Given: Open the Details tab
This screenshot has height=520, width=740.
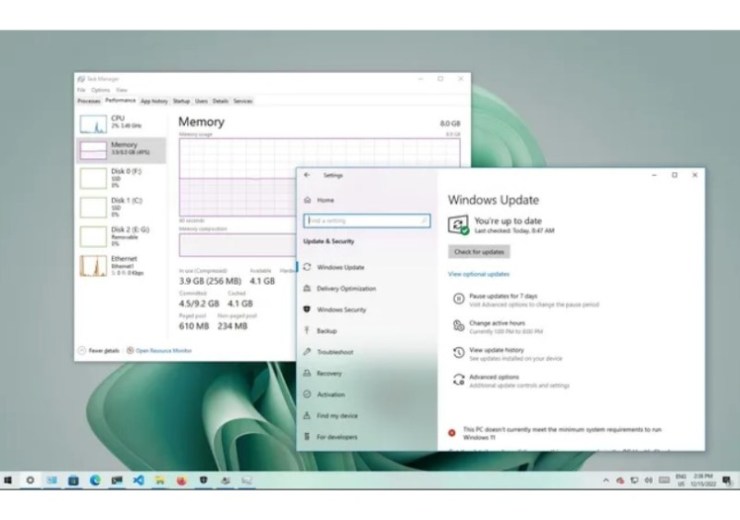Looking at the screenshot, I should pyautogui.click(x=220, y=101).
